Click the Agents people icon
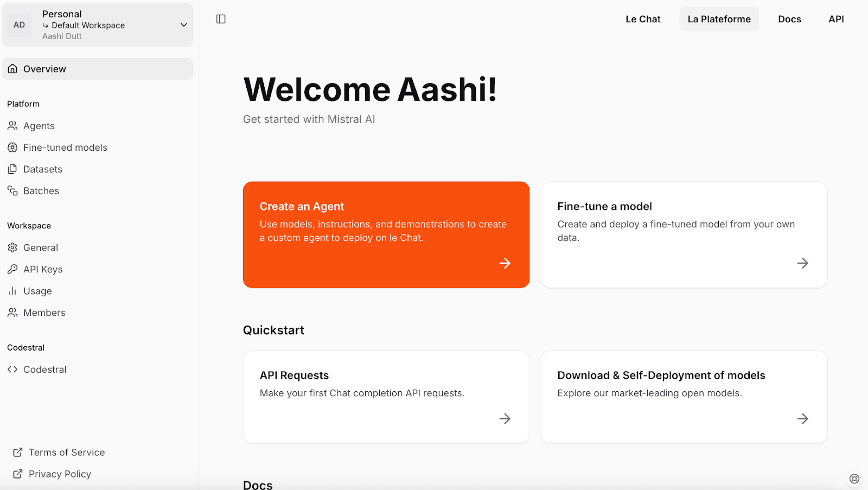Image resolution: width=868 pixels, height=490 pixels. coord(12,126)
